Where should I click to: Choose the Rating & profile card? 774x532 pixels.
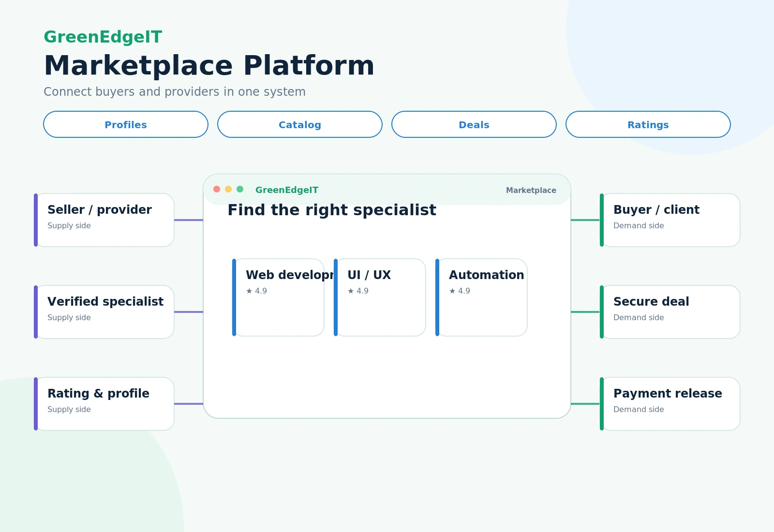click(x=104, y=404)
